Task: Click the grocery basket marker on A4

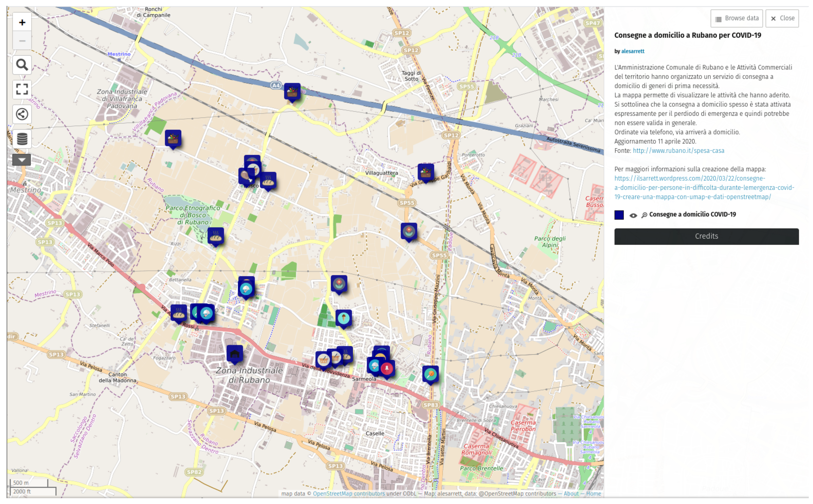Action: point(292,91)
